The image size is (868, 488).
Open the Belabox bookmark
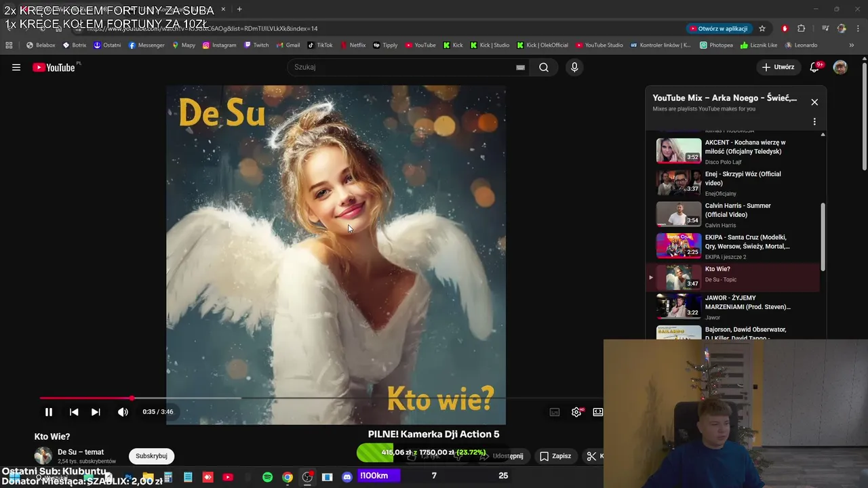[x=41, y=45]
